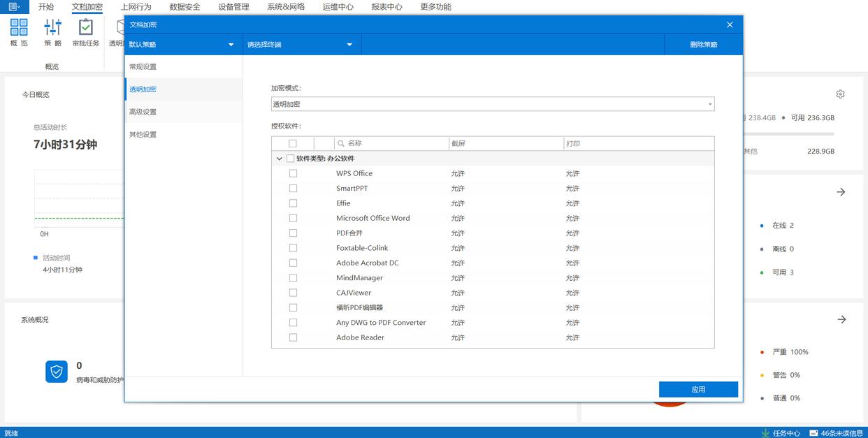Viewport: 868px width, 438px height.
Task: Click the 应用 apply button
Action: [698, 389]
